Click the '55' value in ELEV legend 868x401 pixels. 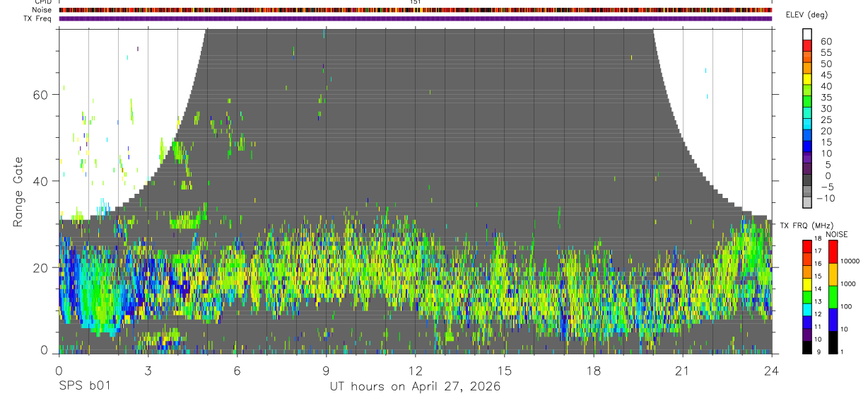coord(825,52)
